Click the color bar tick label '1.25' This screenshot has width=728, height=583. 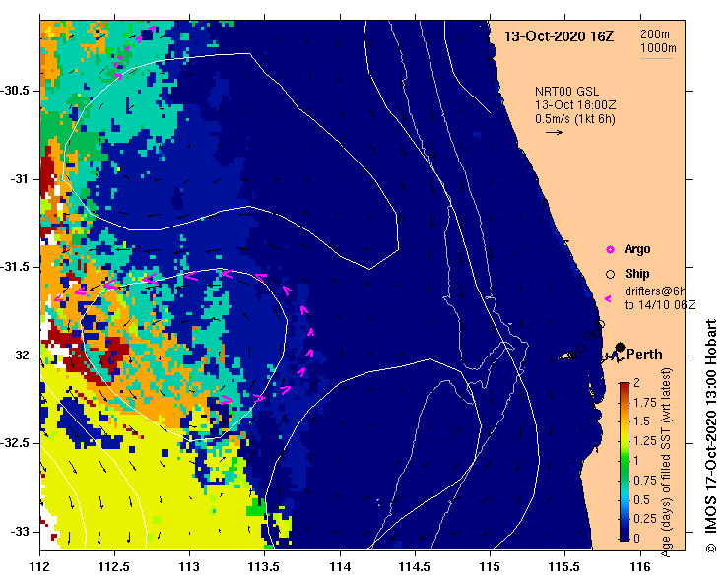coord(645,441)
